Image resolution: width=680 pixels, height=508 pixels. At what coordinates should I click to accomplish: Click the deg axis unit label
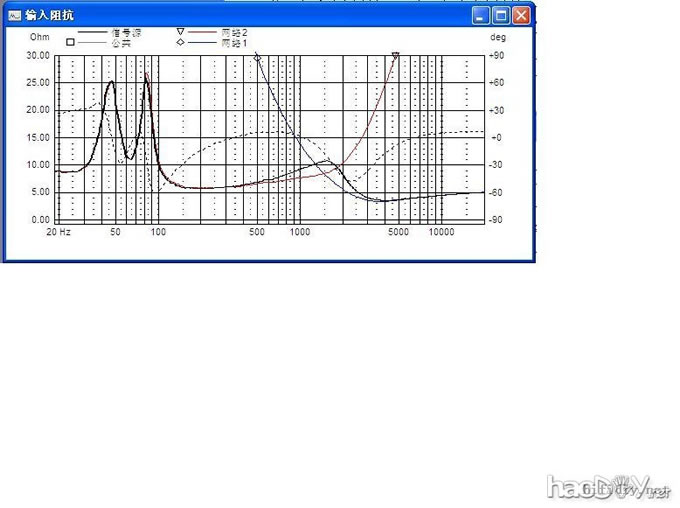[497, 37]
